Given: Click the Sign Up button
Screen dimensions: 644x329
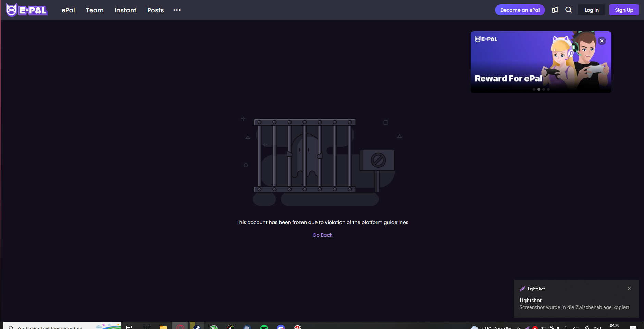Looking at the screenshot, I should pos(624,10).
